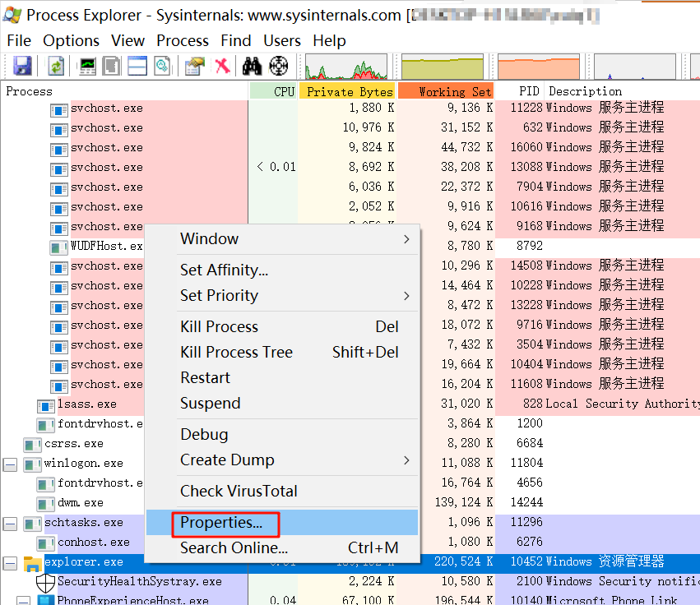
Task: Click the Save toolbar icon
Action: [x=22, y=66]
